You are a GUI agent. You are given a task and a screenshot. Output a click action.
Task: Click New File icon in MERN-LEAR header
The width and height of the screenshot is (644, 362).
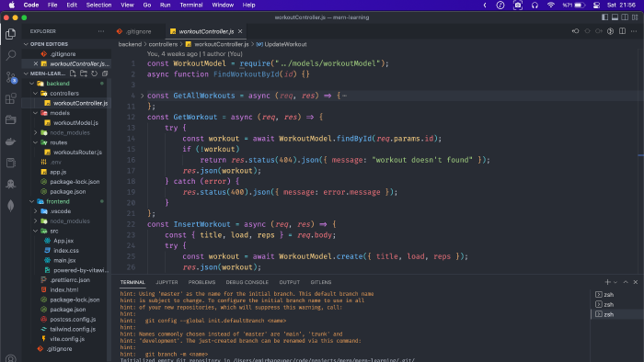(x=73, y=74)
